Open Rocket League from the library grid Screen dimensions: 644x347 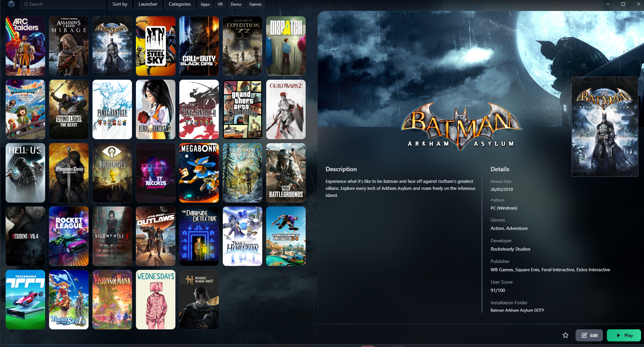point(68,236)
